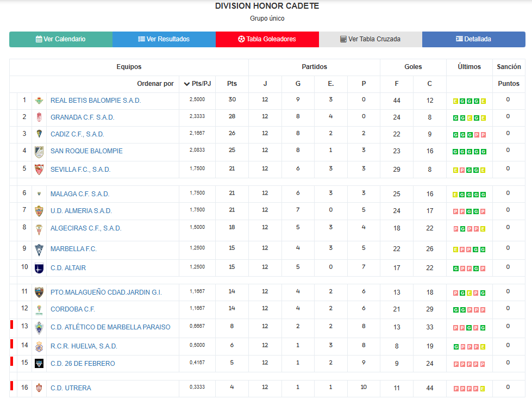The image size is (532, 399).
Task: Open C.D. UTRERA team link
Action: coord(71,388)
